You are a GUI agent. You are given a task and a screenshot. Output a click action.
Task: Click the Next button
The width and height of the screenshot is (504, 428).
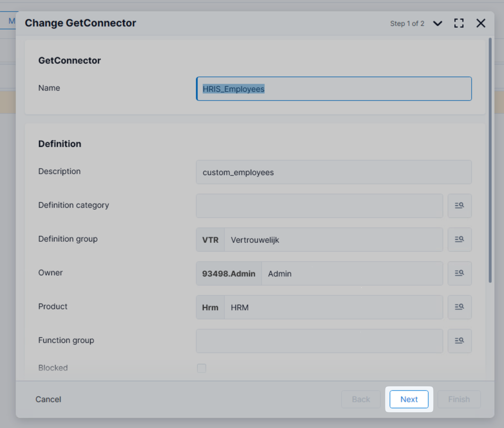[409, 399]
